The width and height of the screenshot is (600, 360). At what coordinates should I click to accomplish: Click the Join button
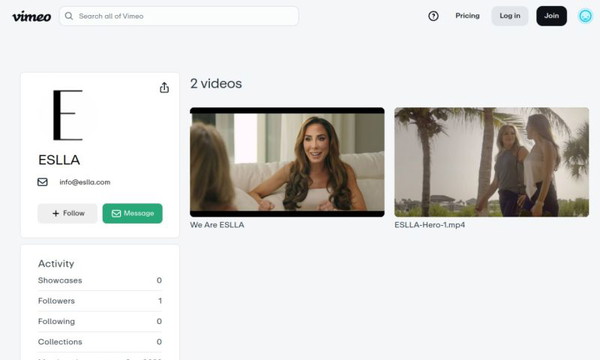pyautogui.click(x=551, y=16)
